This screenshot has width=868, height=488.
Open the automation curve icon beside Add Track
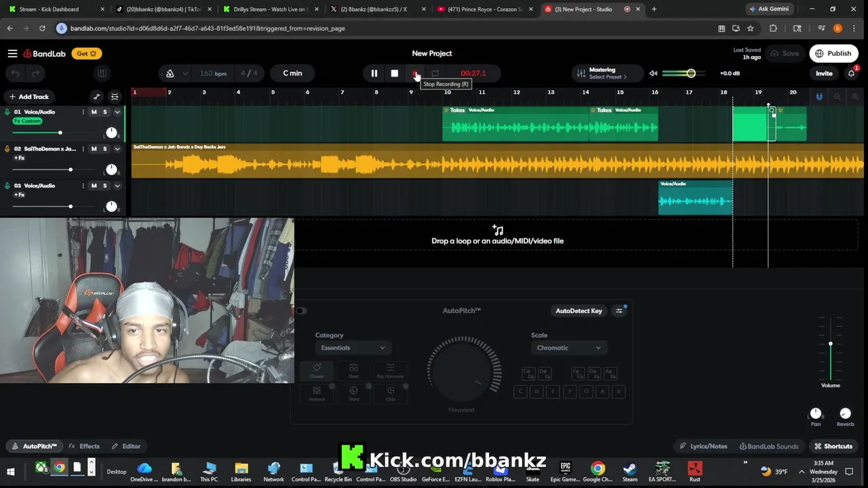[96, 97]
